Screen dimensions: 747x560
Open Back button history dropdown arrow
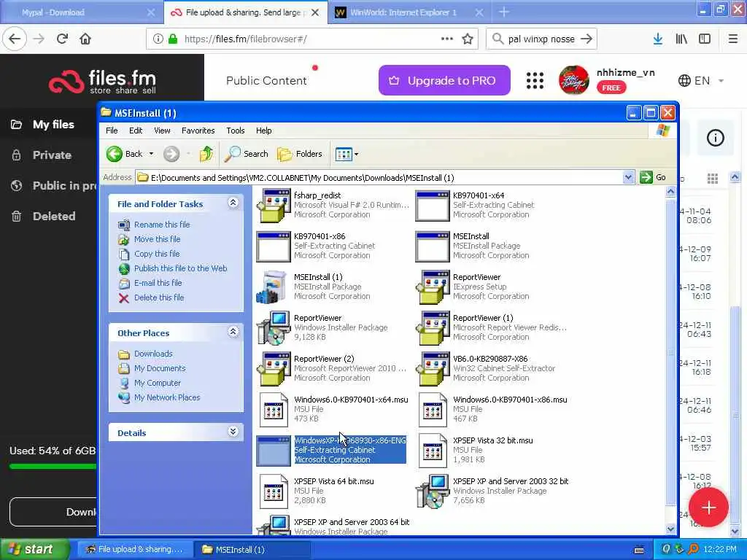coord(152,154)
